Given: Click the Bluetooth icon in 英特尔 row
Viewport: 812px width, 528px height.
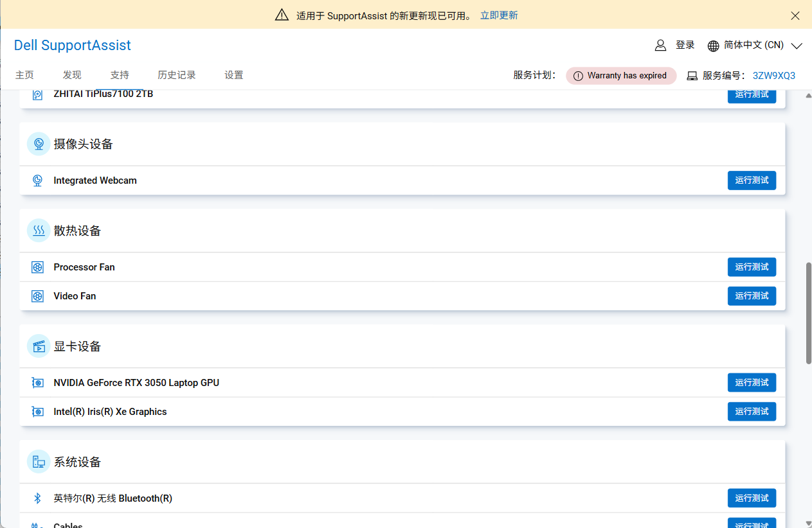Looking at the screenshot, I should tap(38, 498).
